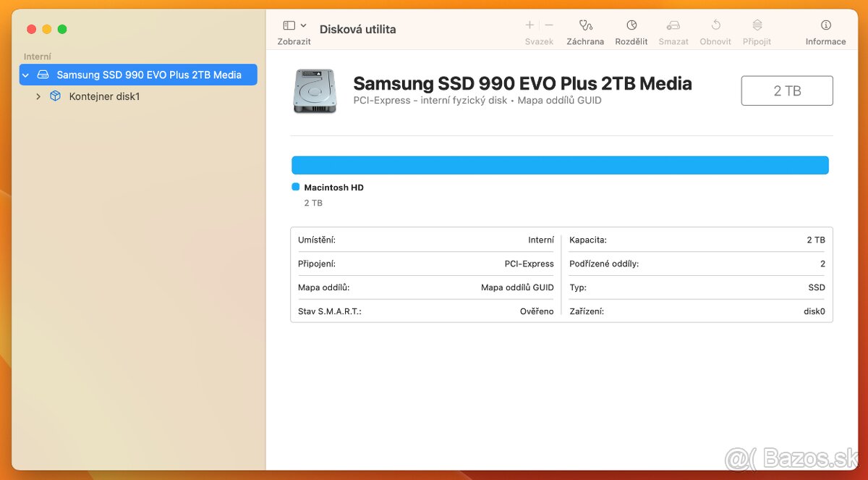Viewport: 868px width, 480px height.
Task: Expand the Kontejner disk1 entry
Action: tap(38, 96)
